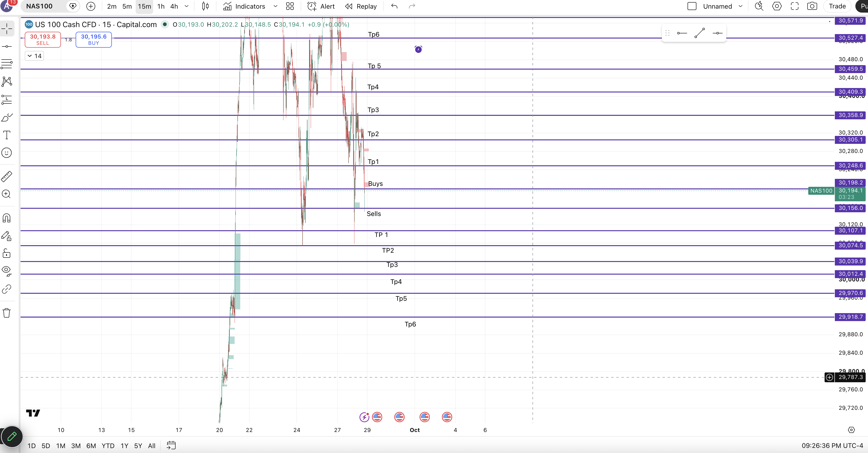
Task: Select the 15m timeframe
Action: (144, 6)
